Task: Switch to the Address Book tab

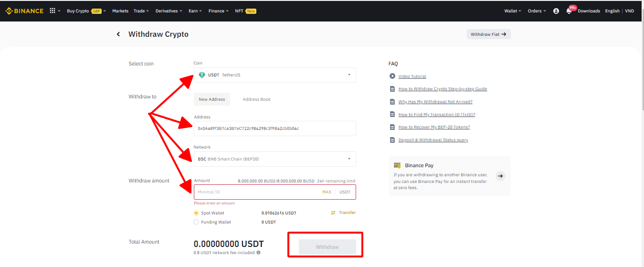Action: tap(257, 99)
